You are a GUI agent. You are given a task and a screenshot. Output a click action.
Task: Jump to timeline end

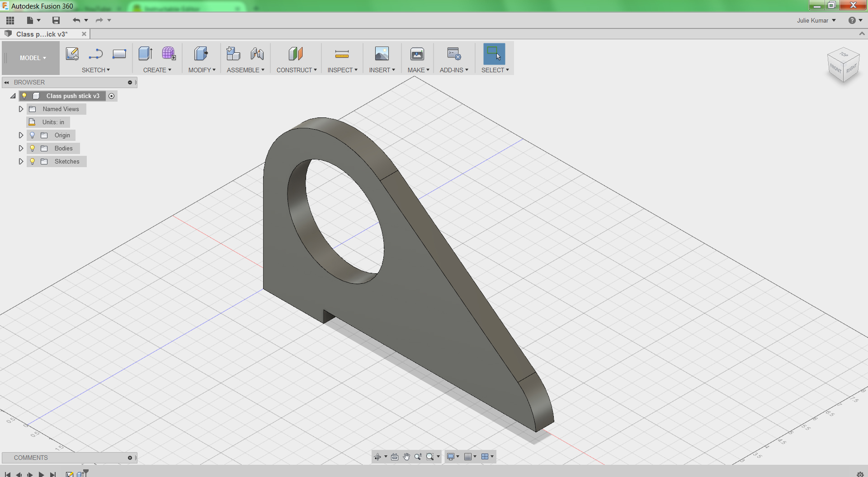[53, 474]
